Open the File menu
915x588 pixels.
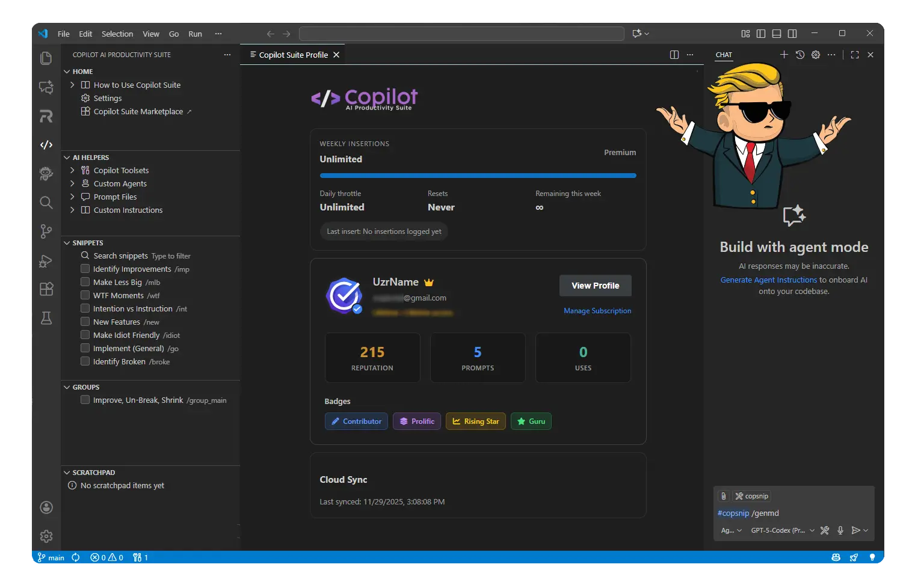tap(63, 34)
